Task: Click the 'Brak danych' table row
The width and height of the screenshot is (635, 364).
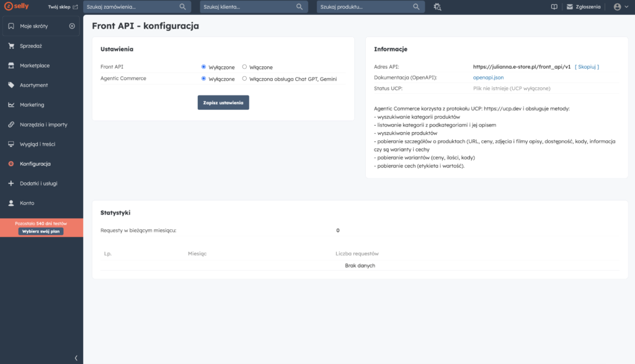Action: click(360, 265)
